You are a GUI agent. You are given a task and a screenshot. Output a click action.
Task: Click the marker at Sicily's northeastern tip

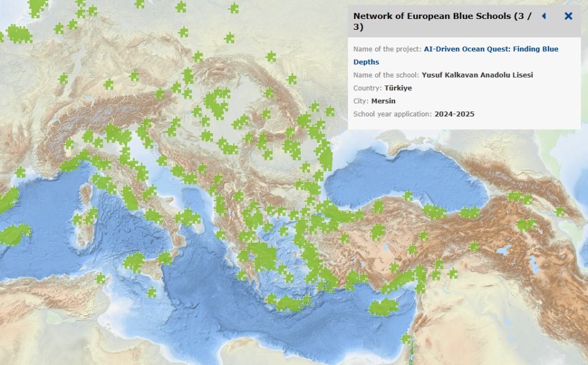click(x=165, y=257)
